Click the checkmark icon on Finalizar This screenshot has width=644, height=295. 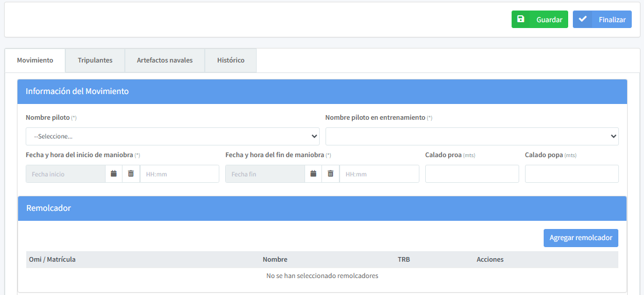[x=582, y=19]
